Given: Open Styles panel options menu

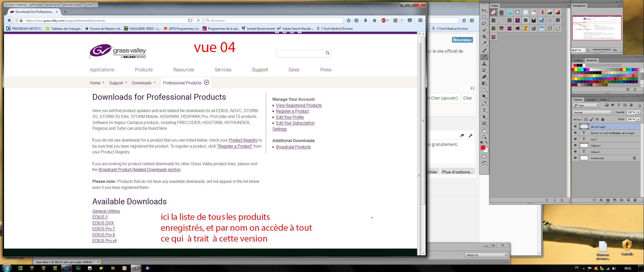Looking at the screenshot, I should 568,6.
